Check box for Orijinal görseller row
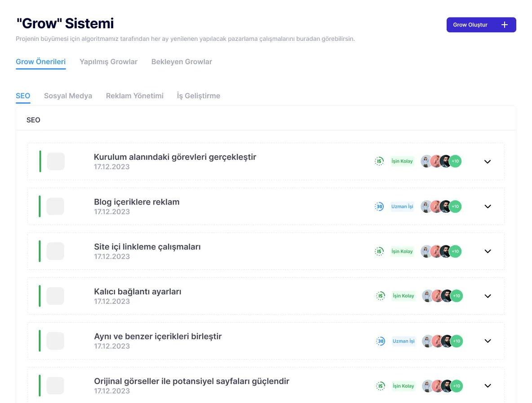 coord(55,385)
